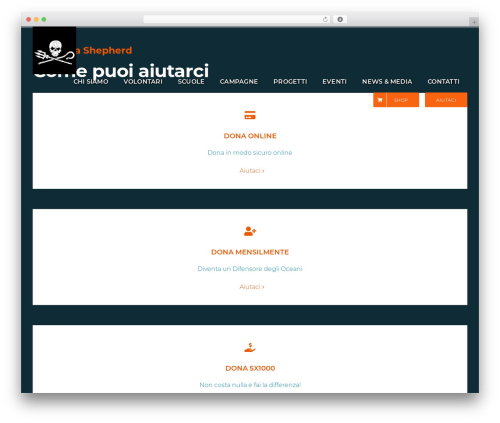The width and height of the screenshot is (500, 423).
Task: Click the add-user icon above Dona Mensilmente
Action: 250,231
